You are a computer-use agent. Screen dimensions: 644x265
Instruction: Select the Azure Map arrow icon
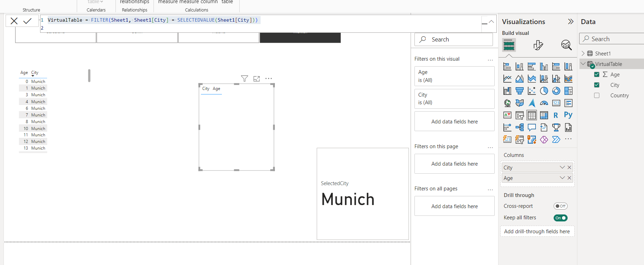click(x=532, y=103)
